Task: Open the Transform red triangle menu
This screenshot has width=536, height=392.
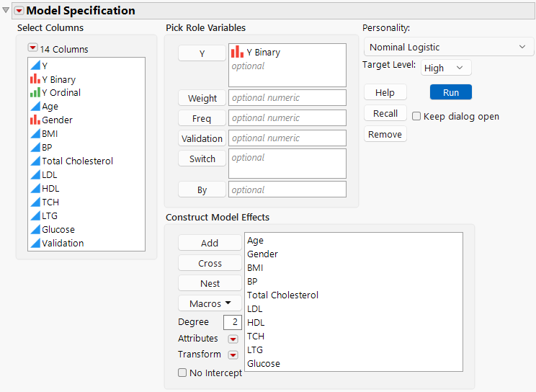Action: (x=233, y=355)
